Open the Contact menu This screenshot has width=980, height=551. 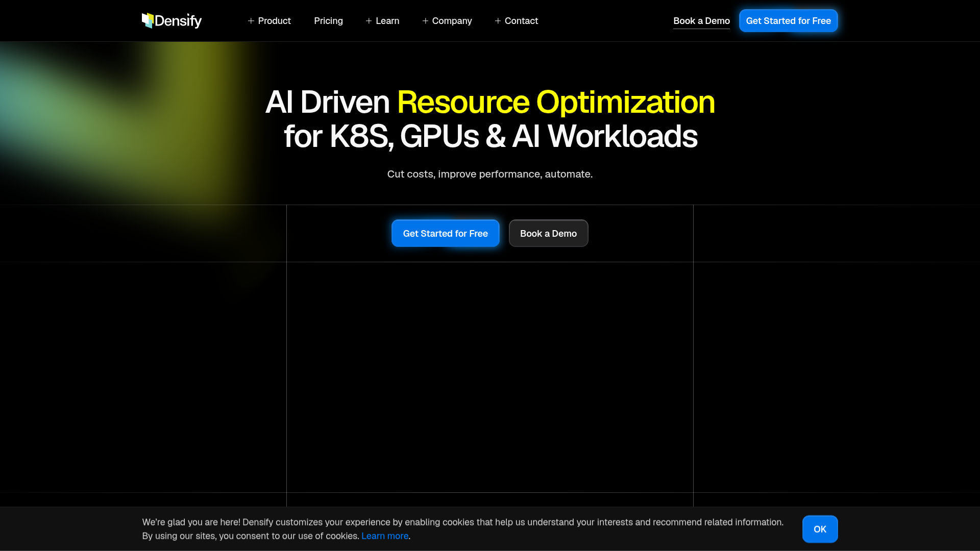pyautogui.click(x=521, y=21)
